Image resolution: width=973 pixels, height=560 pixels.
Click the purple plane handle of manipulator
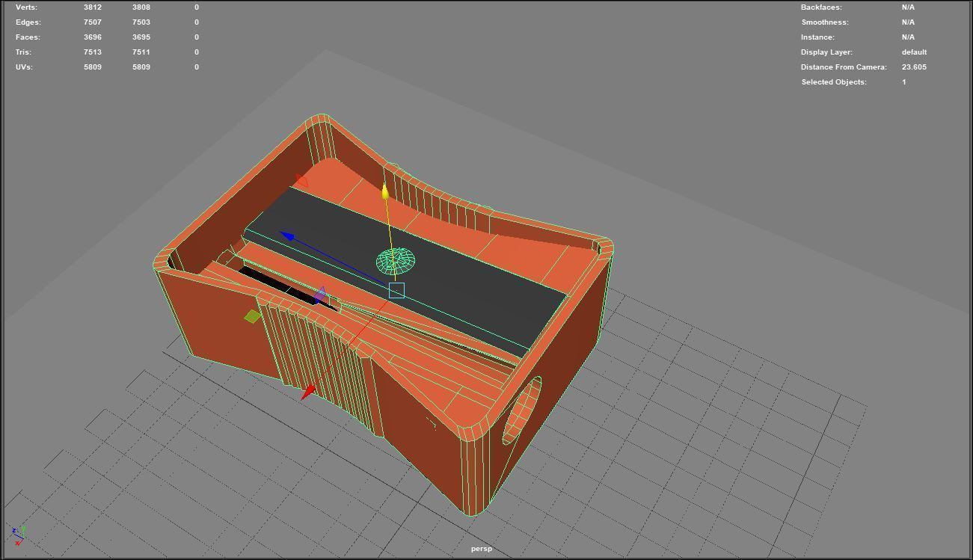[321, 295]
